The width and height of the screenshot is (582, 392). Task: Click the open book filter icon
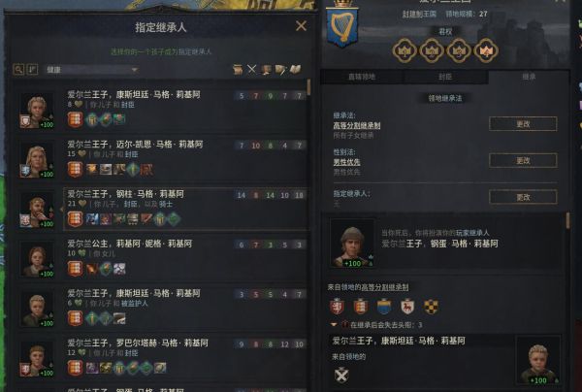295,69
